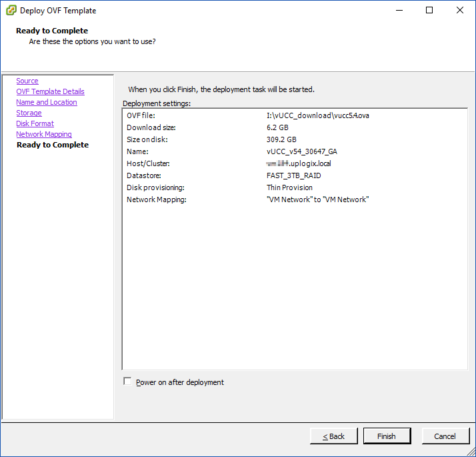Screen dimensions: 476x457
Task: Click the Thin Provision disk setting
Action: [x=289, y=187]
